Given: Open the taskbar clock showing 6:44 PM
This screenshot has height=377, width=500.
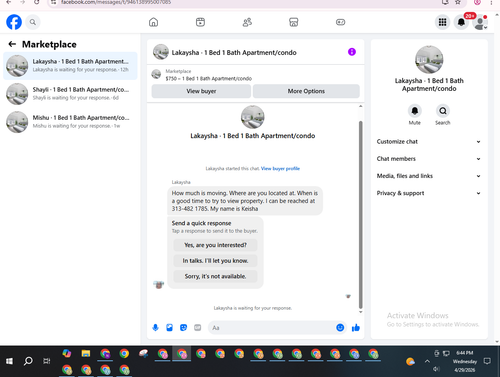Looking at the screenshot, I should [465, 361].
